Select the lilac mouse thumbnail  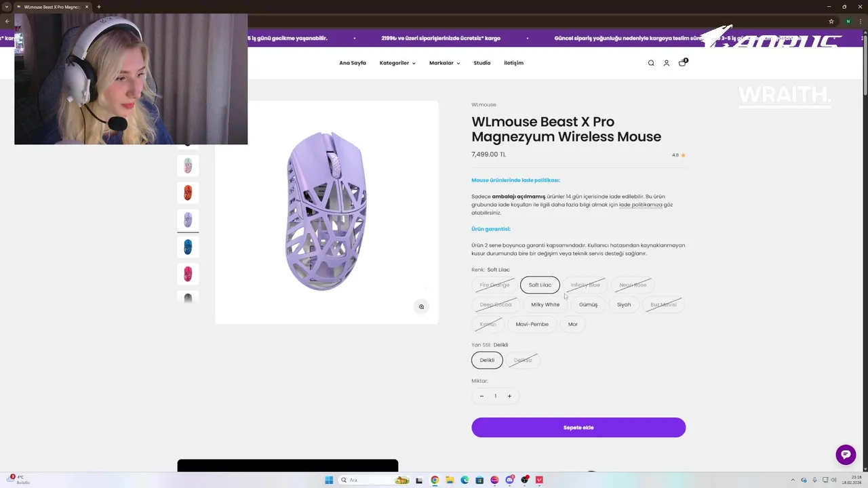[x=188, y=220]
